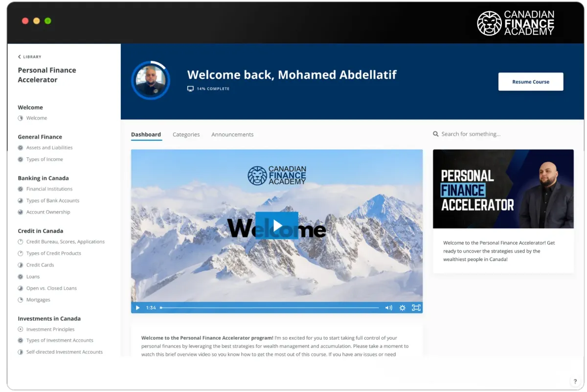This screenshot has height=392, width=587.
Task: Open the Mortgages lesson
Action: click(38, 300)
